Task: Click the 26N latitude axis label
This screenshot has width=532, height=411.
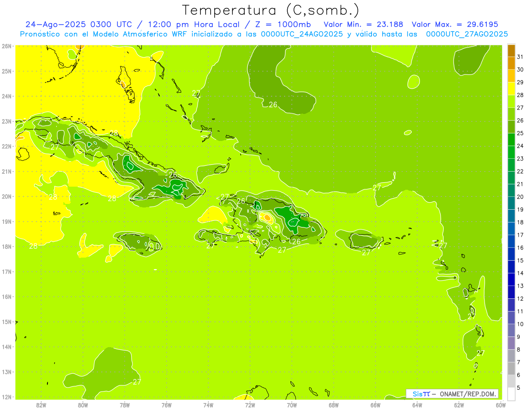Action: click(7, 46)
